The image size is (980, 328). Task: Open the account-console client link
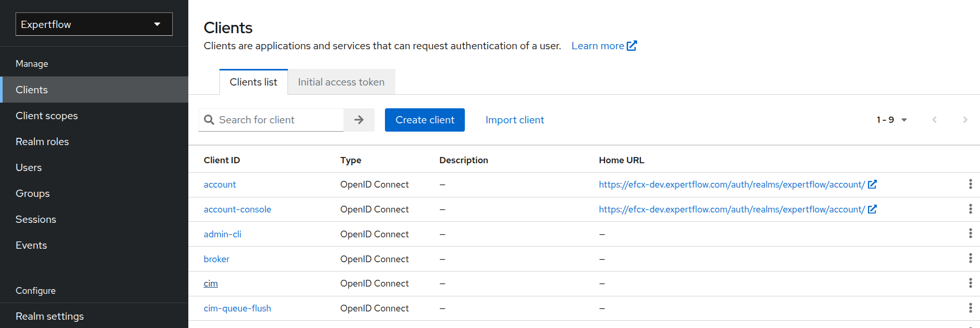click(x=237, y=209)
